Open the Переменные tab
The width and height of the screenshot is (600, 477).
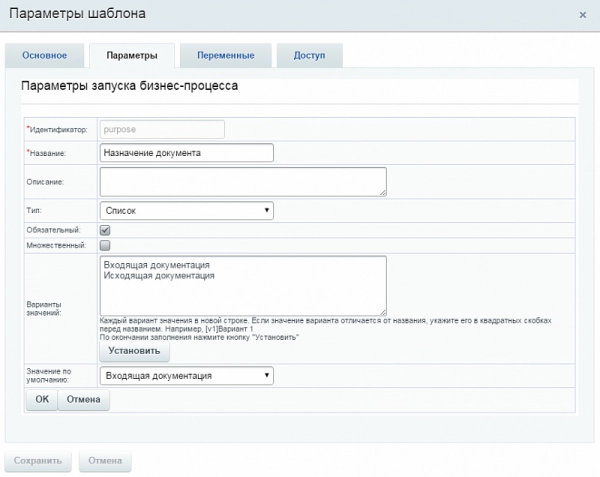tap(225, 55)
